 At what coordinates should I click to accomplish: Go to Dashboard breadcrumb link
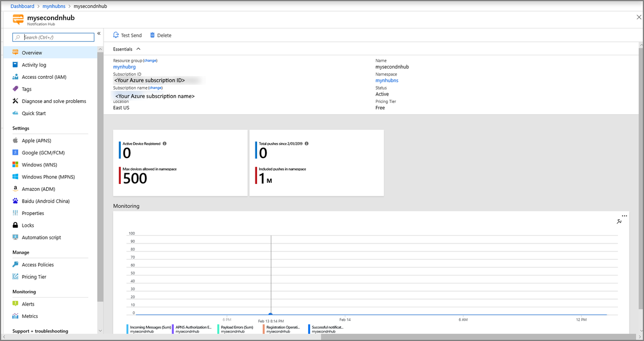tap(23, 6)
